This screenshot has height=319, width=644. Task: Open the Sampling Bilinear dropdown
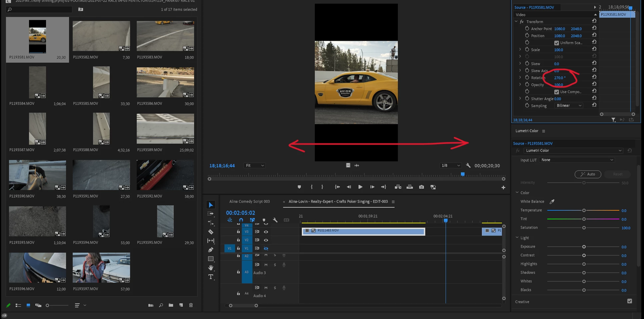(569, 106)
